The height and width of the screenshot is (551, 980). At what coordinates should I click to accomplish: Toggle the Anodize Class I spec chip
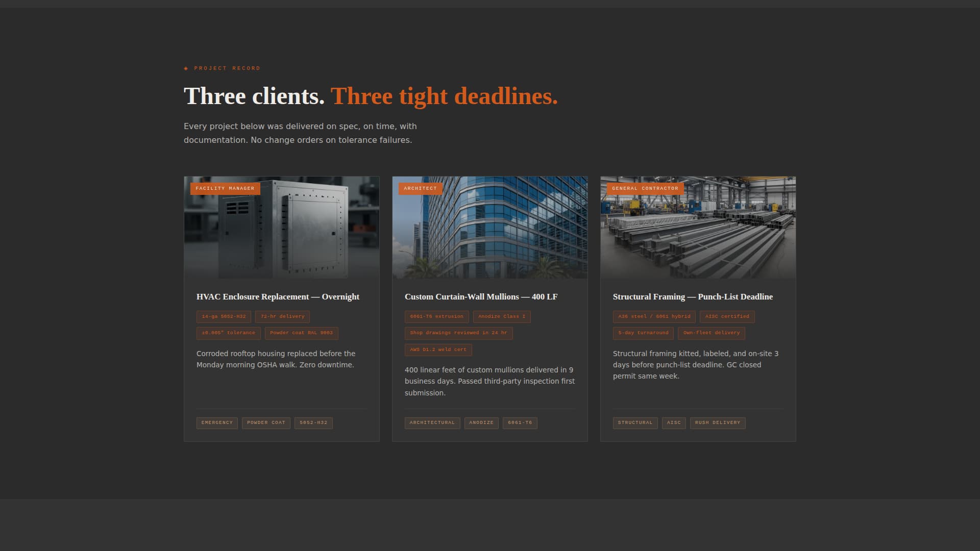tap(501, 316)
